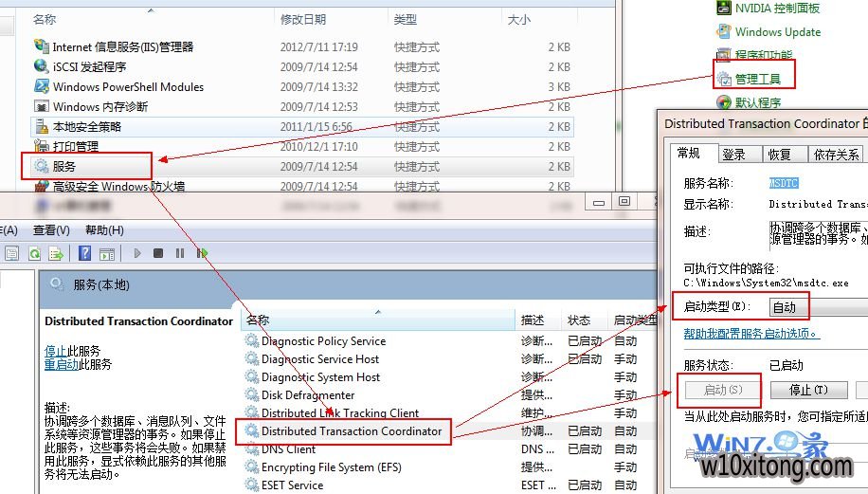Click the ESET Service gear icon
The image size is (868, 494).
click(252, 485)
